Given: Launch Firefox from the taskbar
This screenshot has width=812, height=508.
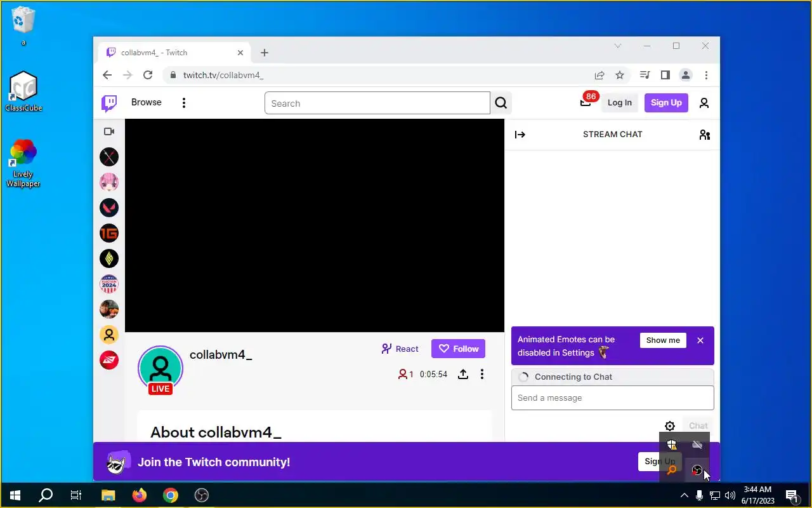Looking at the screenshot, I should [x=140, y=495].
